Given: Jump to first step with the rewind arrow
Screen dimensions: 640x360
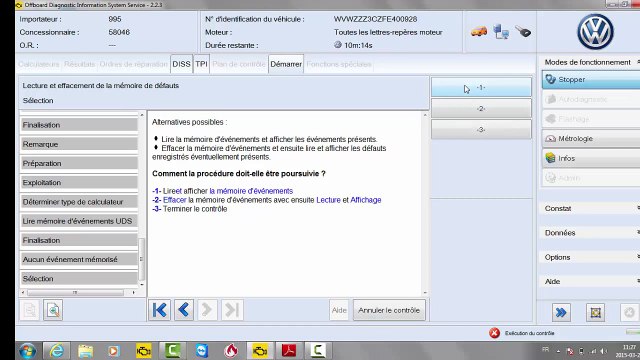Looking at the screenshot, I should [x=159, y=310].
